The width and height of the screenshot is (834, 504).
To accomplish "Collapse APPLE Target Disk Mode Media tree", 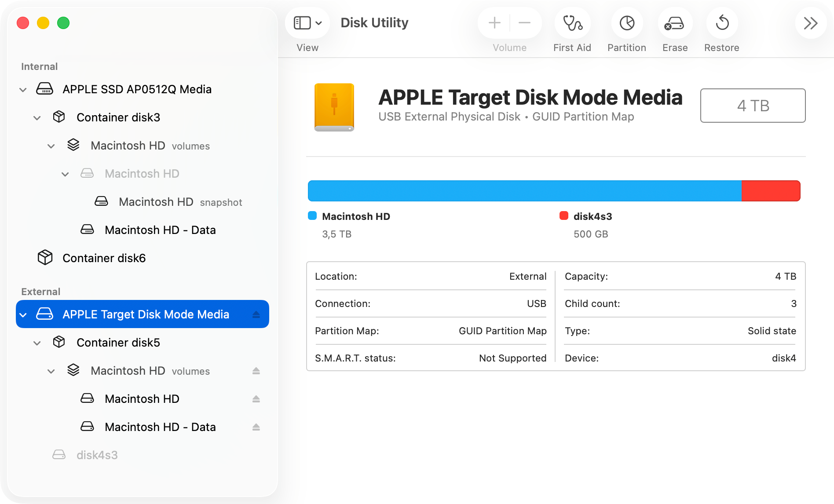I will [23, 315].
